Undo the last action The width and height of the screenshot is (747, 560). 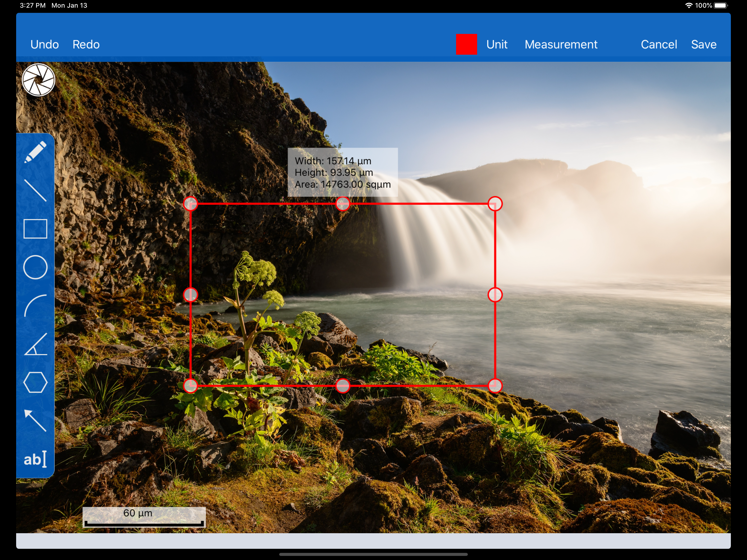45,44
